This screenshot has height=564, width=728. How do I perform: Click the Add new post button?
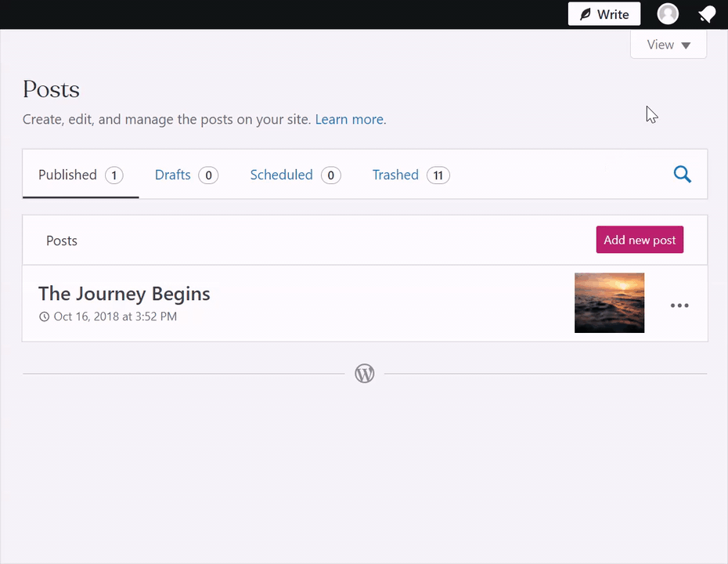640,240
